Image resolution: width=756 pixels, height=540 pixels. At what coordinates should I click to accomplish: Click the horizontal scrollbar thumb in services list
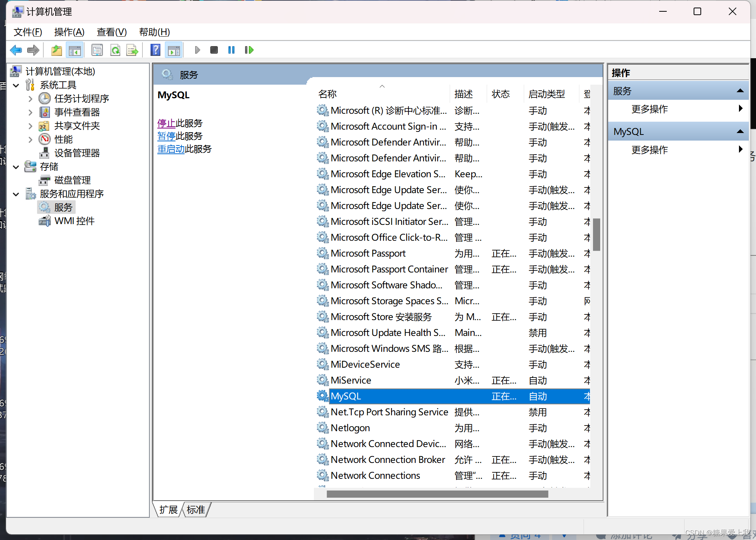437,494
